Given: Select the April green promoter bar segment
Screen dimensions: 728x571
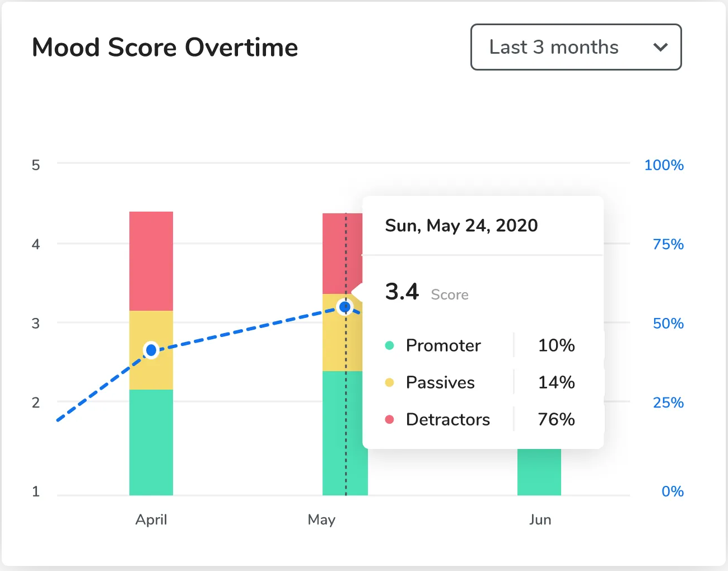Looking at the screenshot, I should 151,442.
